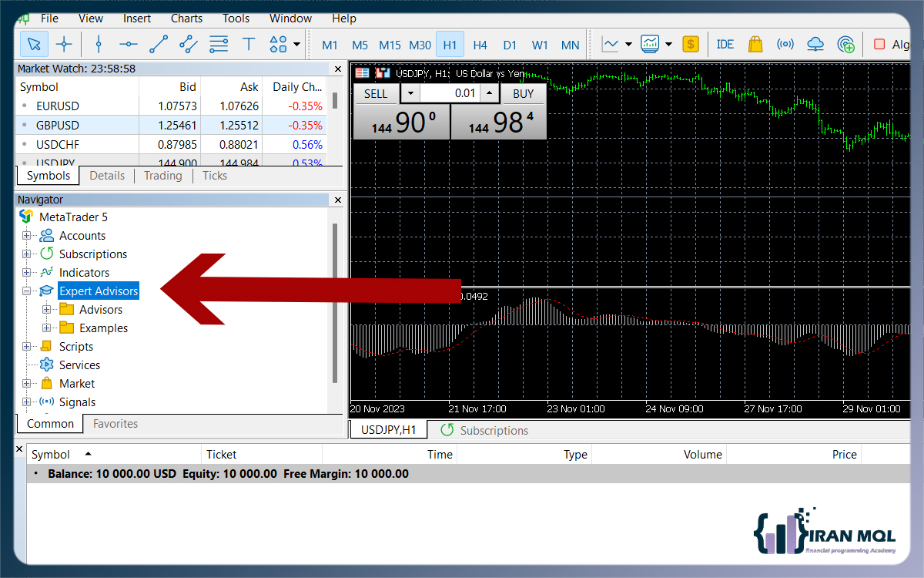The height and width of the screenshot is (578, 924).
Task: Select the text label tool
Action: pos(249,44)
